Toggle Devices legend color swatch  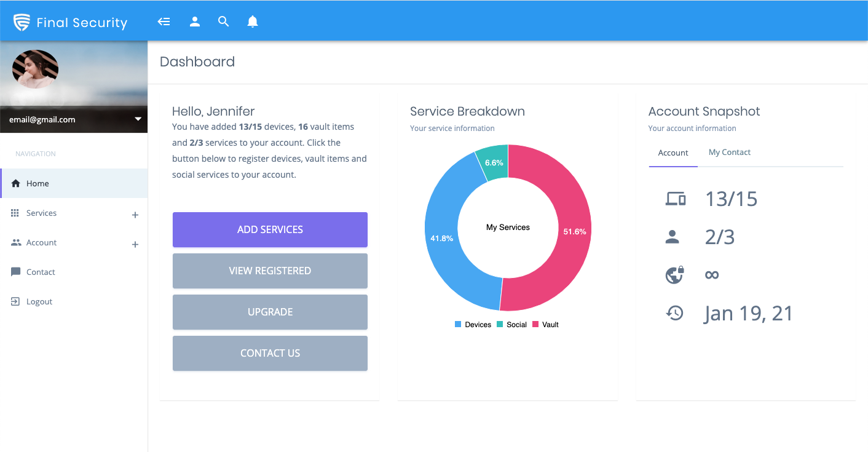pos(458,324)
